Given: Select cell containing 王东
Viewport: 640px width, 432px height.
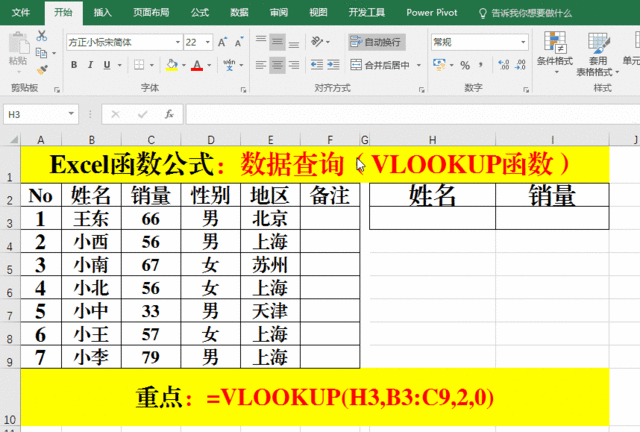Looking at the screenshot, I should (x=91, y=218).
